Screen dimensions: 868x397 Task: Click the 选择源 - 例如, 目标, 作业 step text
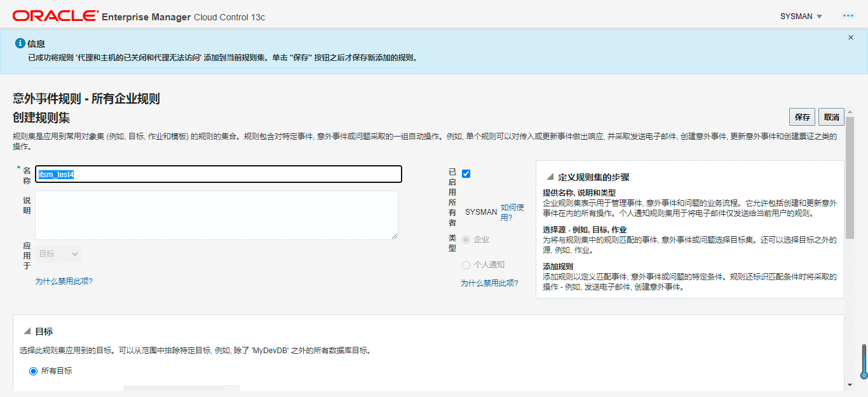click(x=585, y=229)
